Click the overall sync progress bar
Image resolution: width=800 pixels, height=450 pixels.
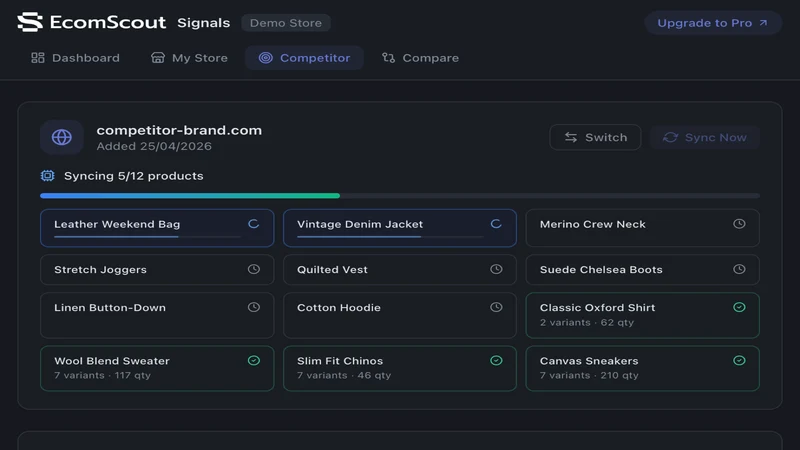(x=400, y=195)
